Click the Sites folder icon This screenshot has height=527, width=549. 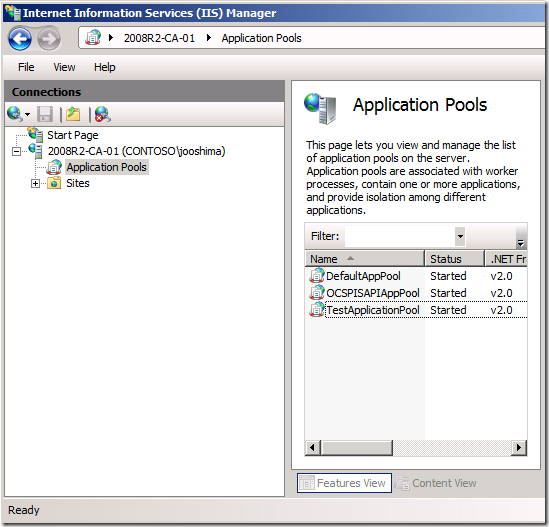[54, 183]
